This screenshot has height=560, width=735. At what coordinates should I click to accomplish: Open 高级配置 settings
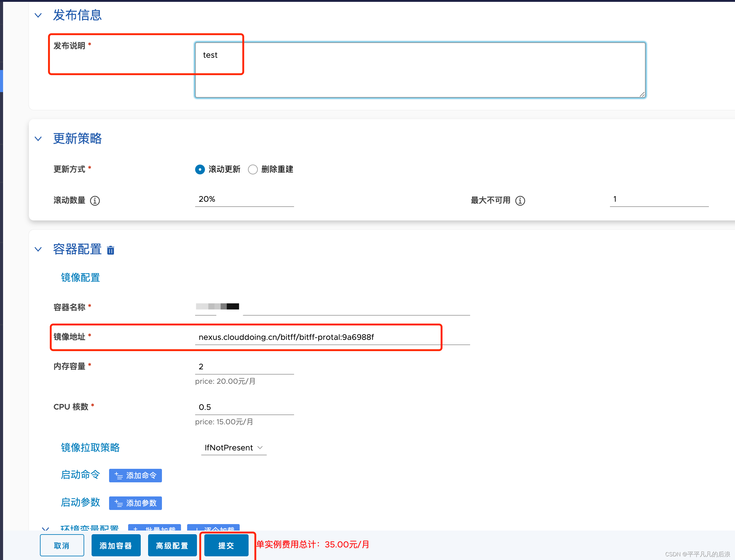click(172, 545)
